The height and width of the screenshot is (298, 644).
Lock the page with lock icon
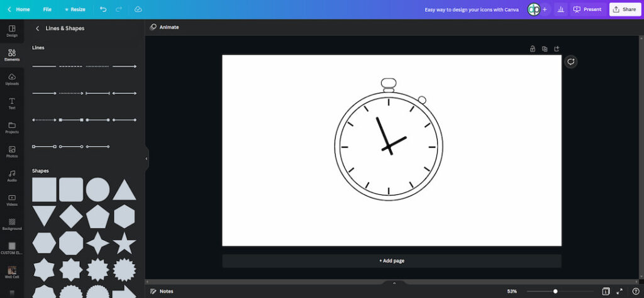[x=532, y=49]
